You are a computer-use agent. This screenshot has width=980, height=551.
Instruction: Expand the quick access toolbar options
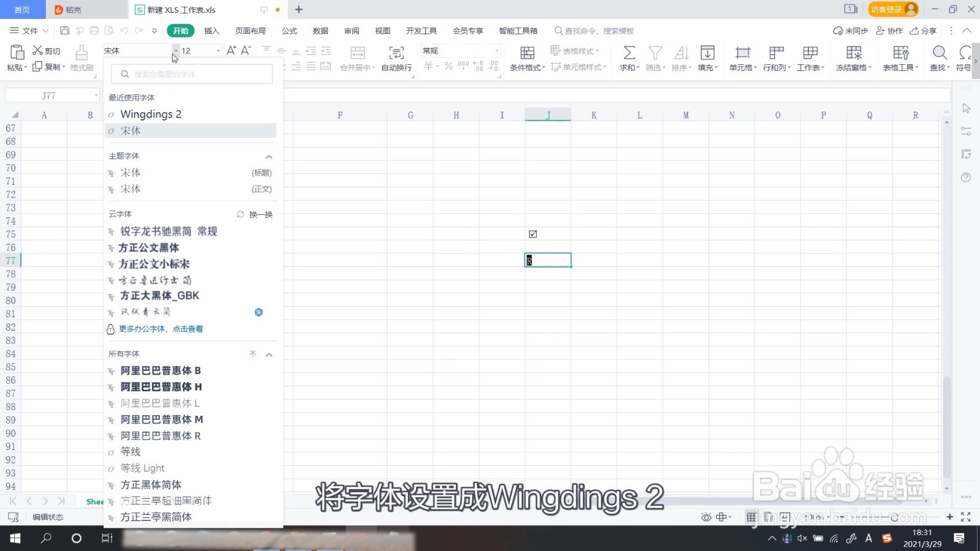pos(154,31)
